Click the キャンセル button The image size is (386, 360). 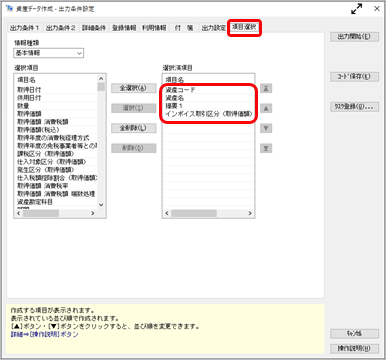pos(354,333)
